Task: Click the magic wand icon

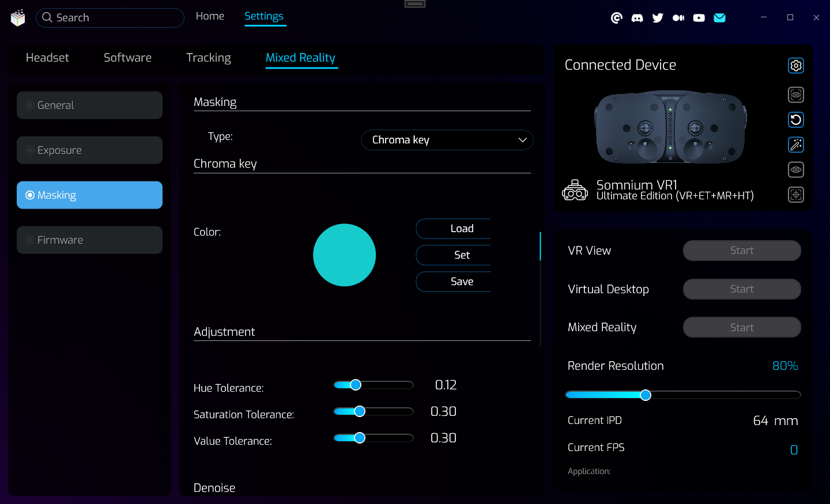Action: pos(796,145)
